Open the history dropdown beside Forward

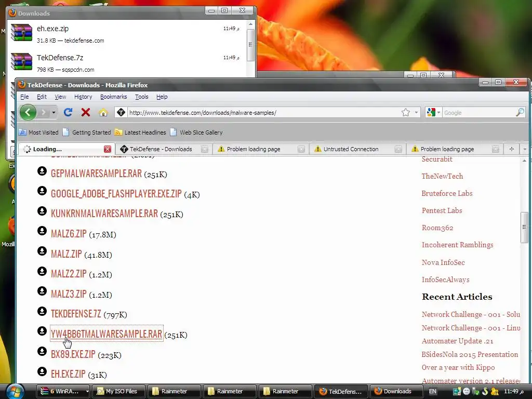[x=54, y=112]
